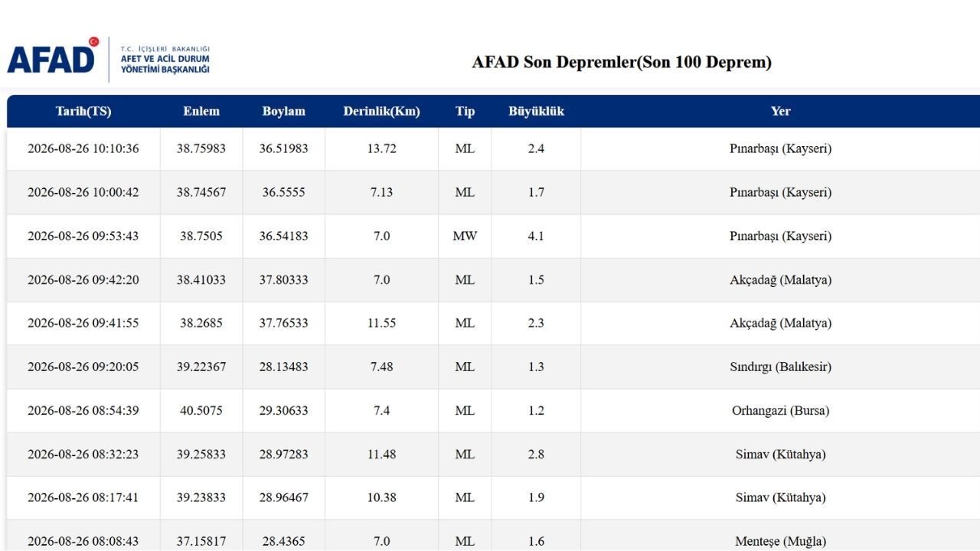Click the page title AFAD Son Depremler
Image resolution: width=980 pixels, height=551 pixels.
pos(622,63)
